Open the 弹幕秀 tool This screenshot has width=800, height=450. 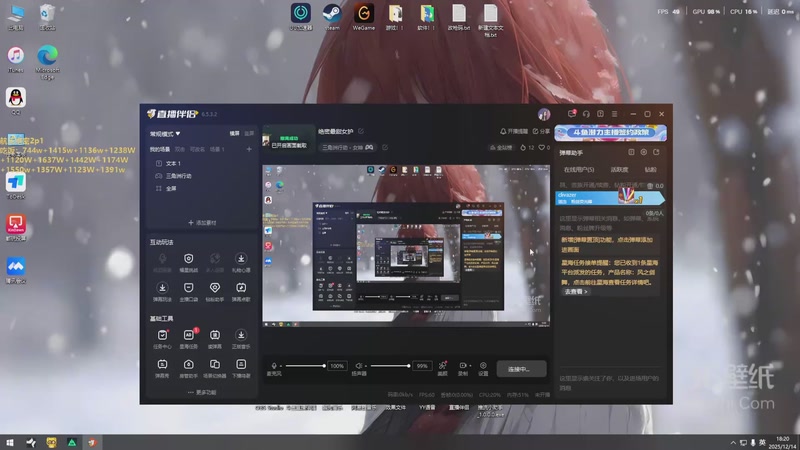(162, 368)
